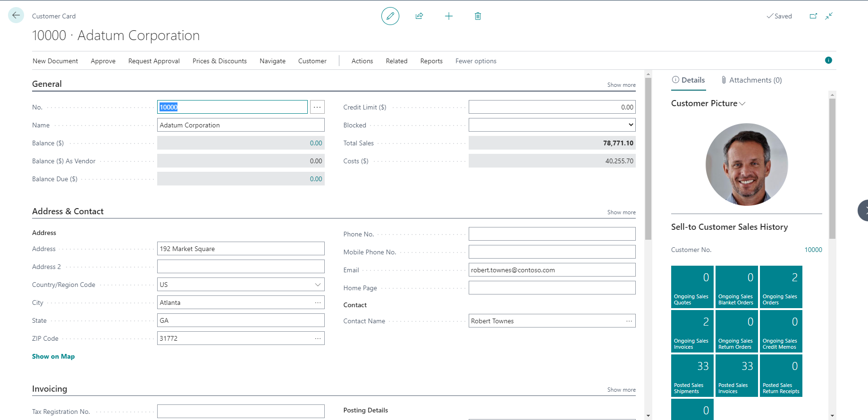Screen dimensions: 868x420
Task: Open Customer No. 10000 link
Action: pos(813,250)
